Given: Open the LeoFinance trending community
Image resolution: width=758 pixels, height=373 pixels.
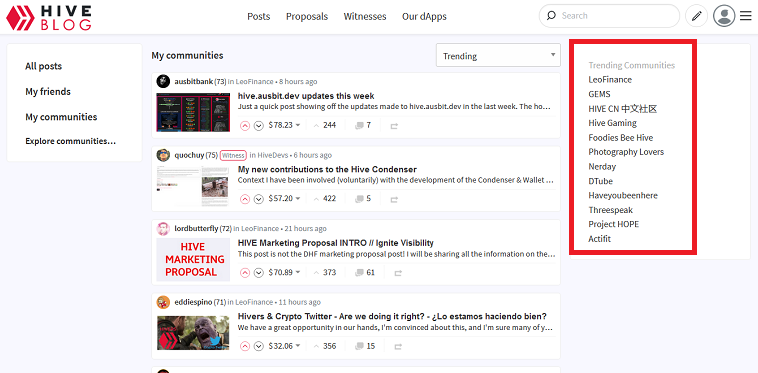Looking at the screenshot, I should click(x=610, y=80).
